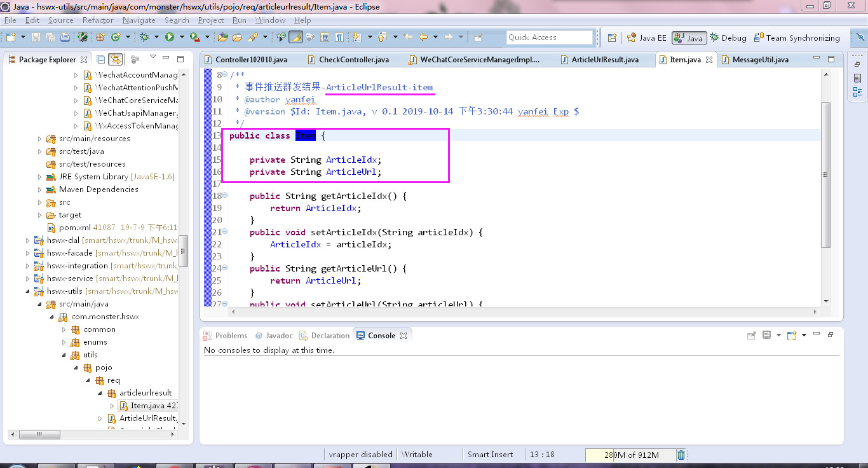The image size is (868, 468).
Task: Collapse the articleurlresult package node
Action: coord(100,393)
